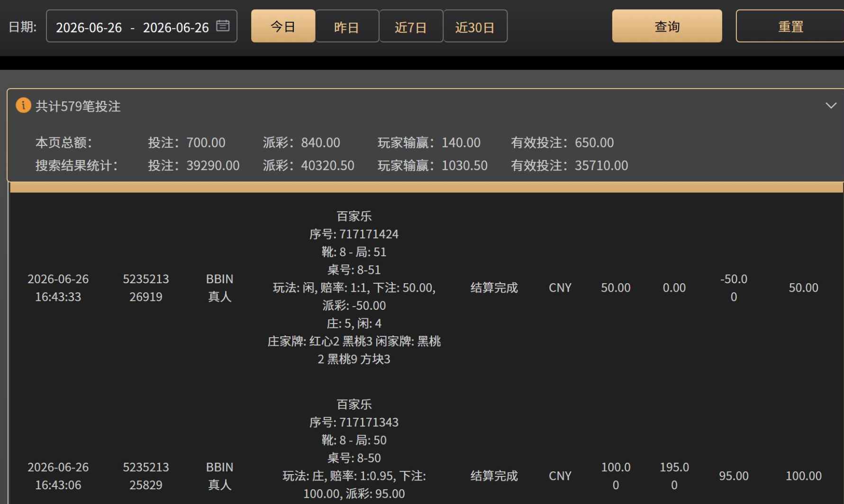Select the 今日 quick date filter

click(283, 26)
